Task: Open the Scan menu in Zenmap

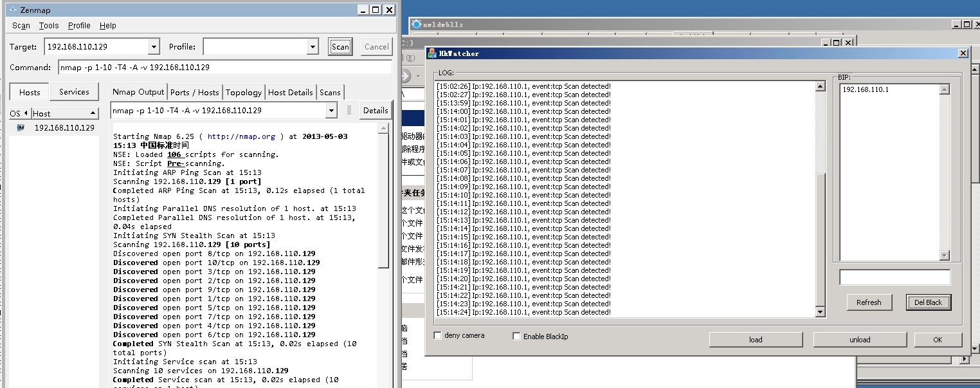Action: 21,26
